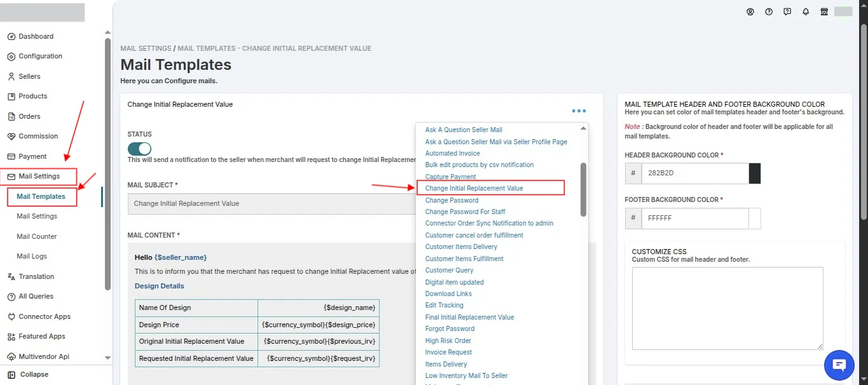
Task: Open the live chat bubble button
Action: click(x=839, y=365)
